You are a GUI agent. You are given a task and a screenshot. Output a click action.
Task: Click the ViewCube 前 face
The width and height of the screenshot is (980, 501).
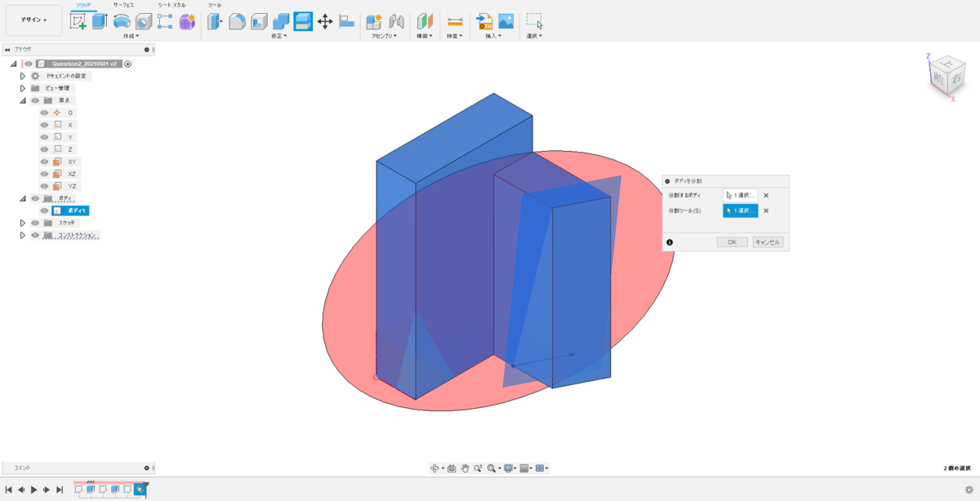tap(938, 79)
